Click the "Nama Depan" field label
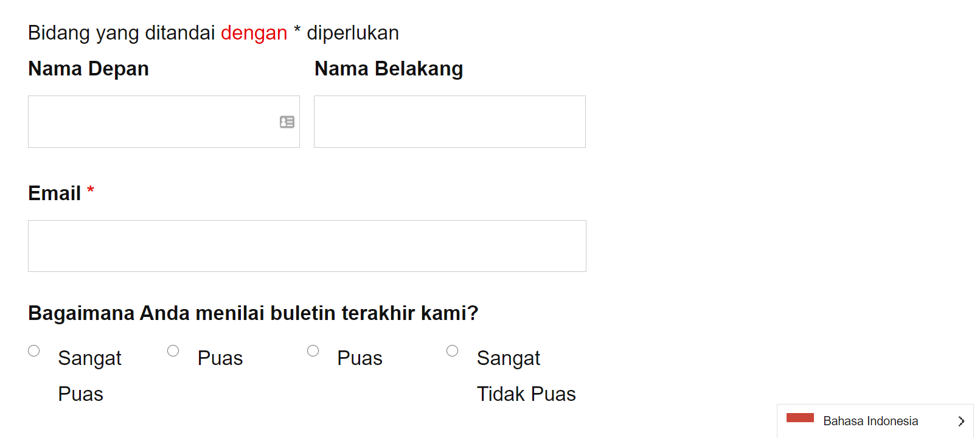Viewport: 980px width, 438px height. pos(88,69)
